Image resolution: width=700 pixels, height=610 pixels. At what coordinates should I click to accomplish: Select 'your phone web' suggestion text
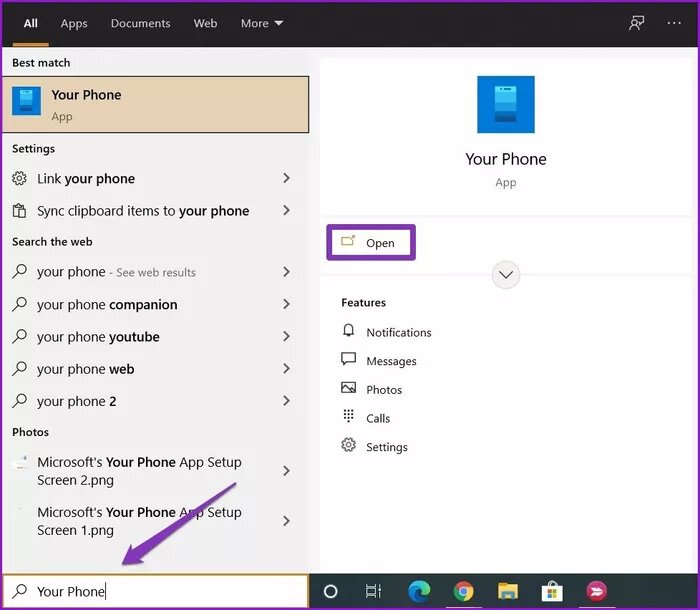pyautogui.click(x=85, y=369)
